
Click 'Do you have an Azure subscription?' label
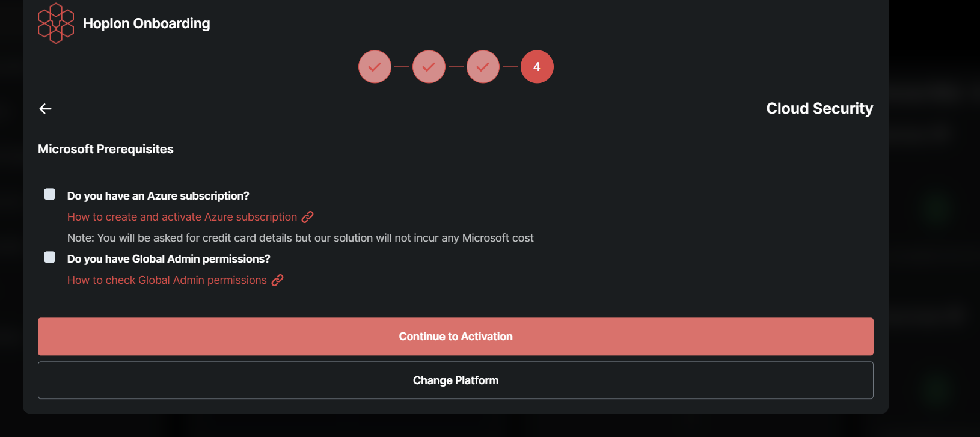click(x=158, y=196)
